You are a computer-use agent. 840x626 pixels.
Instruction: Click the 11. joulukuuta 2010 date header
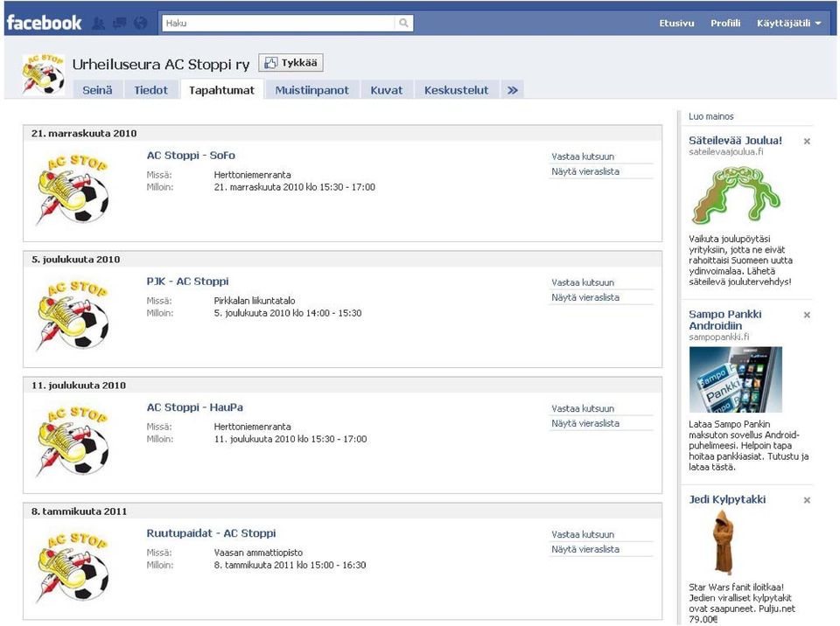78,385
